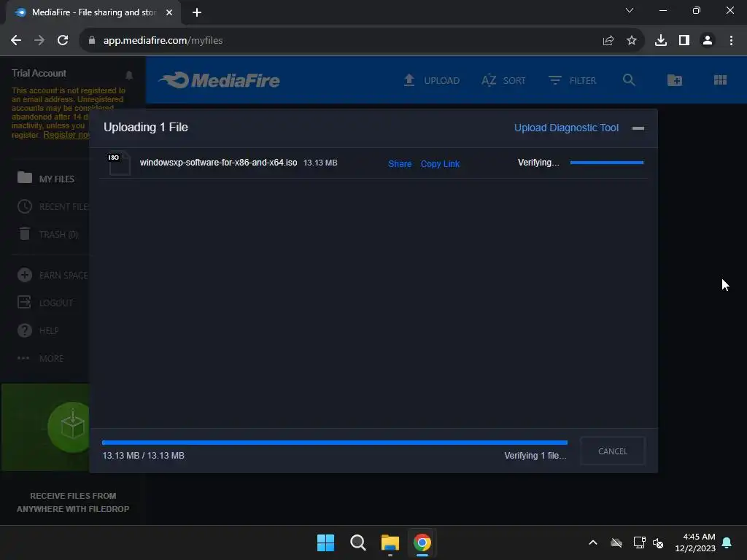Open the Upload Diagnostic Tool link
The height and width of the screenshot is (560, 747).
point(566,128)
